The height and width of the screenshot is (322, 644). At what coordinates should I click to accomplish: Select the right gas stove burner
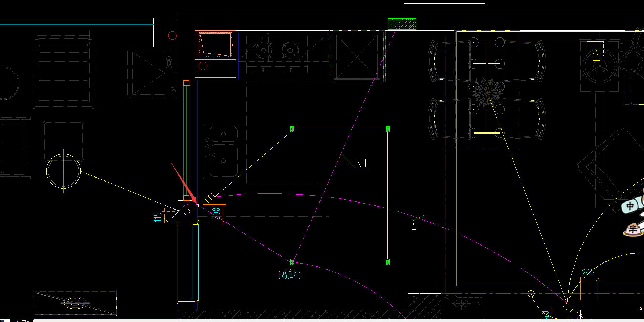pos(290,50)
